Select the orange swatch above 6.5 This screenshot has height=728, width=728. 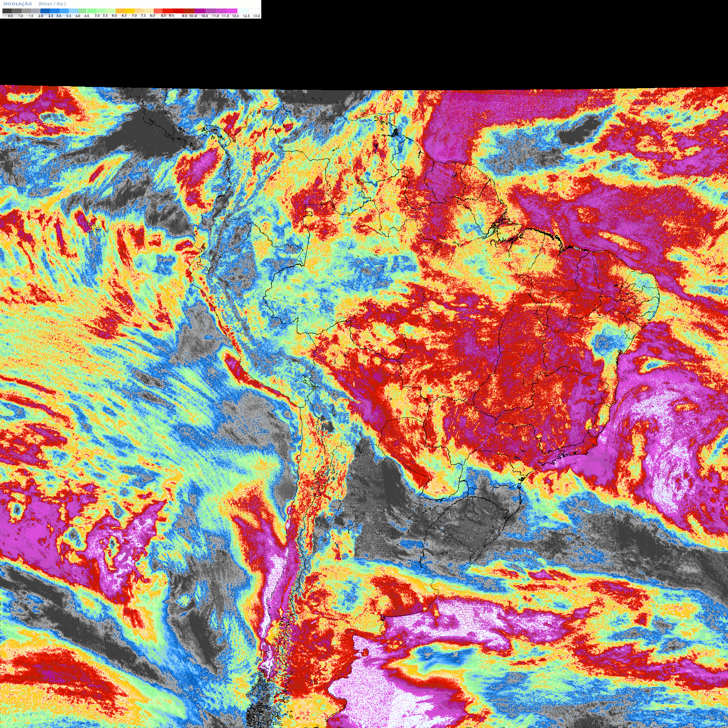click(x=120, y=11)
